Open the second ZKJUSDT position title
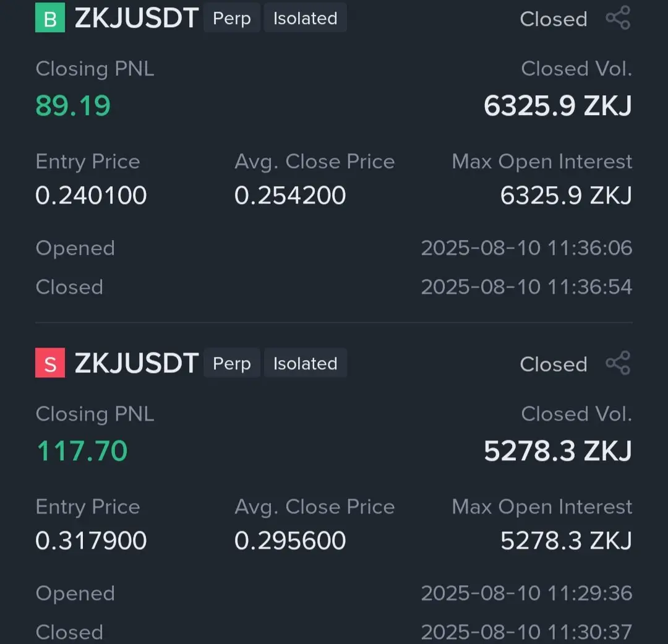Image resolution: width=668 pixels, height=644 pixels. point(136,363)
